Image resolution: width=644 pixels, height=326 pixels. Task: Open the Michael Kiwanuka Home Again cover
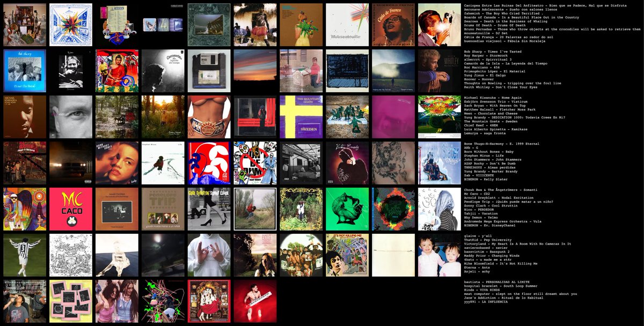(25, 117)
